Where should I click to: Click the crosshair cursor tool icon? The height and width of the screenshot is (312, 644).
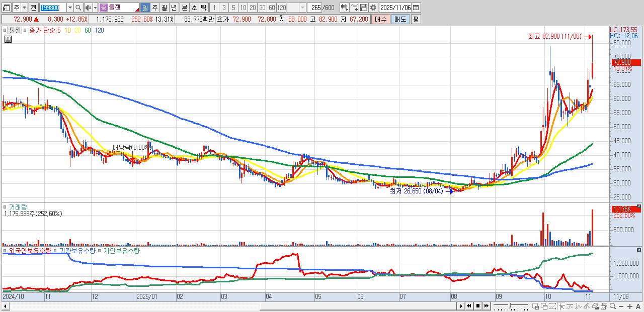[x=561, y=306]
